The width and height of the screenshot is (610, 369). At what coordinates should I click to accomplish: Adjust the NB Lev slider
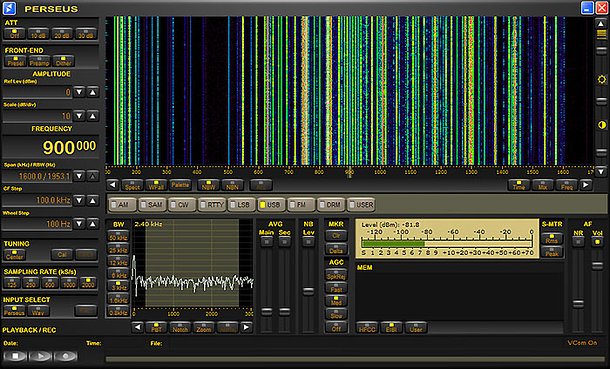[308, 291]
